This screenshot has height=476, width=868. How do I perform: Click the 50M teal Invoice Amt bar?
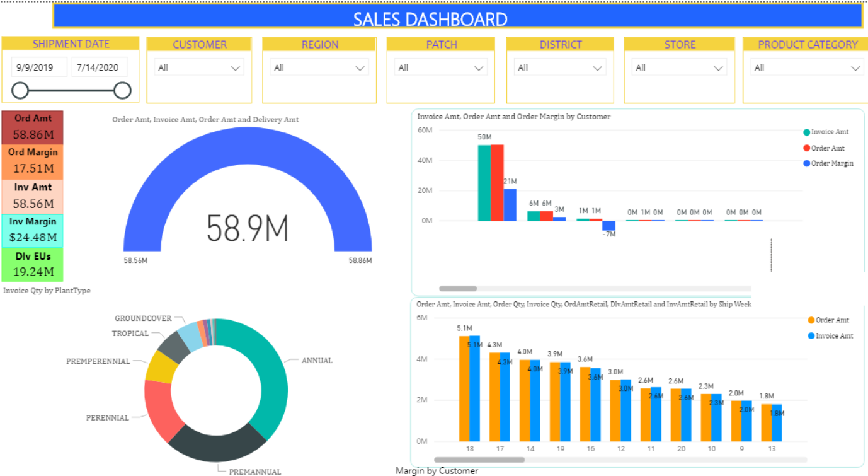point(484,183)
